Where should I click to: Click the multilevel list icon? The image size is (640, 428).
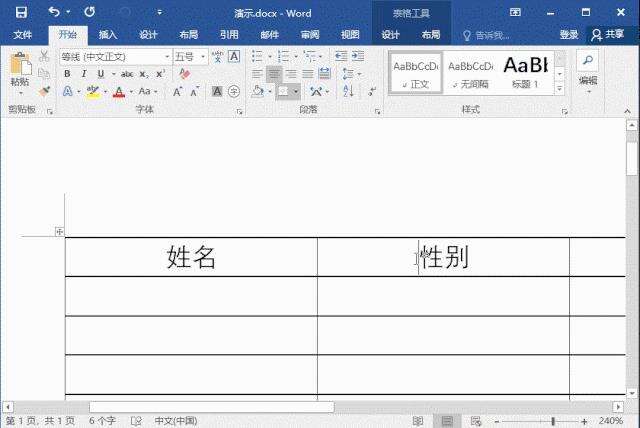point(310,56)
